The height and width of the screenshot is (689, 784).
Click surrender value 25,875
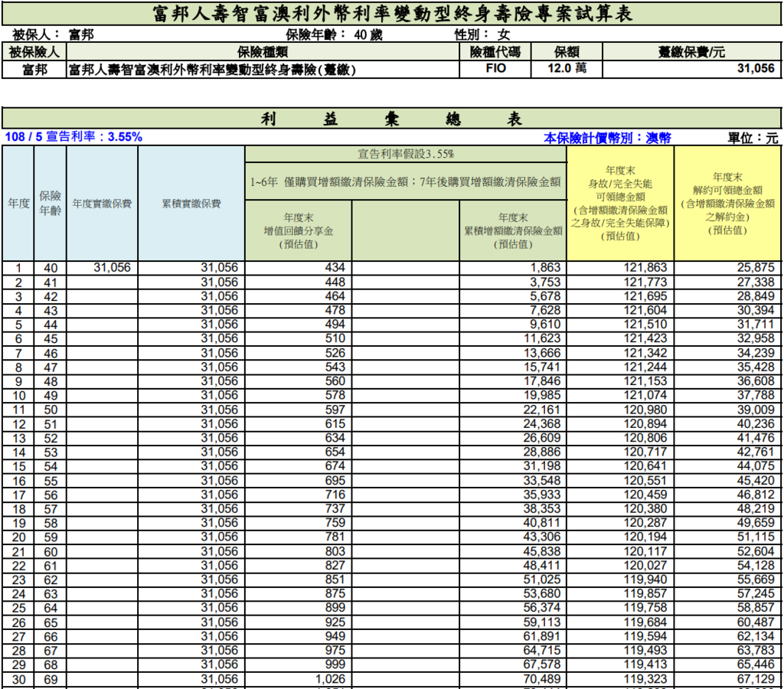[756, 267]
